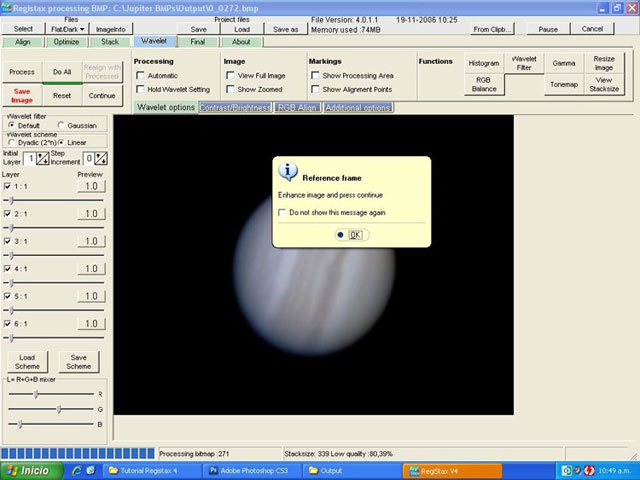Click the layer 1:1 wavelet slider
The image size is (640, 480).
point(10,200)
